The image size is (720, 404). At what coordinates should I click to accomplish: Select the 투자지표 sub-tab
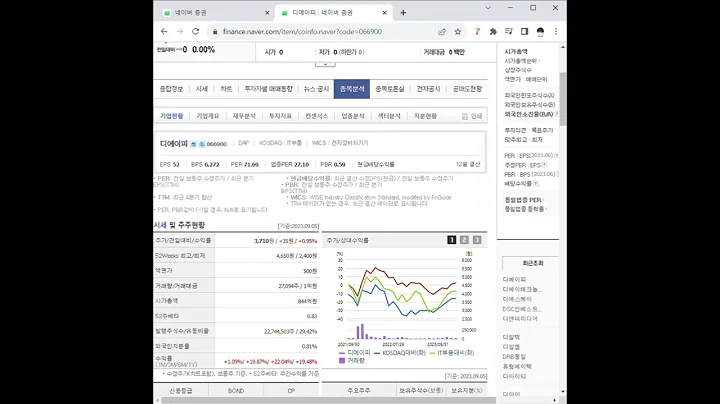(280, 116)
